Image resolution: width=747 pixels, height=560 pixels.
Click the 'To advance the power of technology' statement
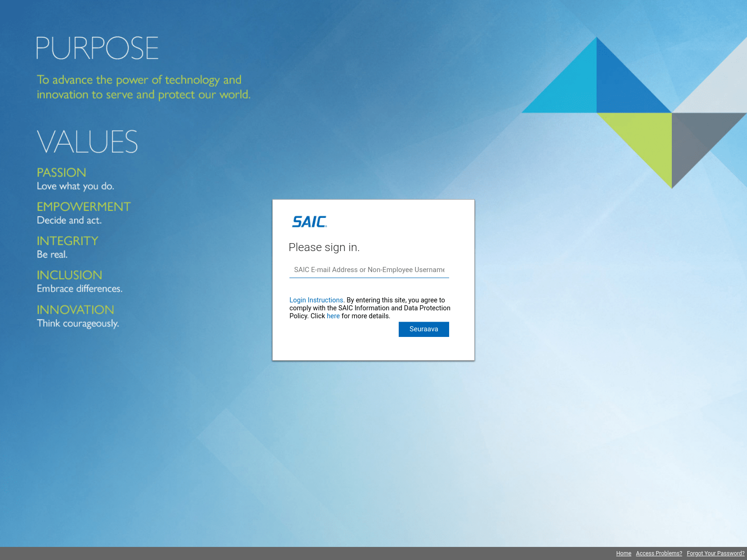[x=144, y=87]
